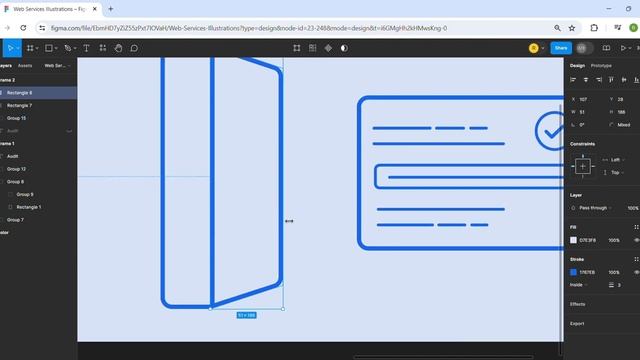
Task: Align selection horizontal centers
Action: [586, 80]
